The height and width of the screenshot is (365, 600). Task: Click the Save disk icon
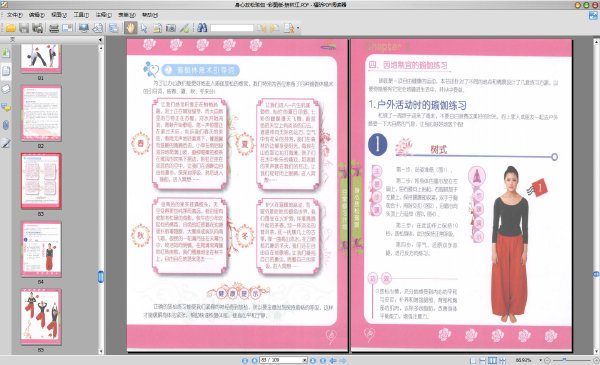(x=24, y=28)
